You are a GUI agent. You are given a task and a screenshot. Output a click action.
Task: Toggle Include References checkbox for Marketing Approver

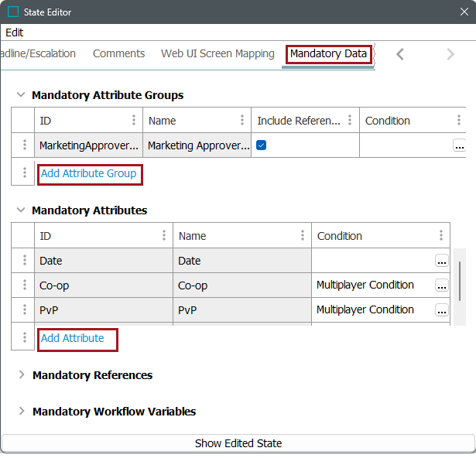point(262,145)
